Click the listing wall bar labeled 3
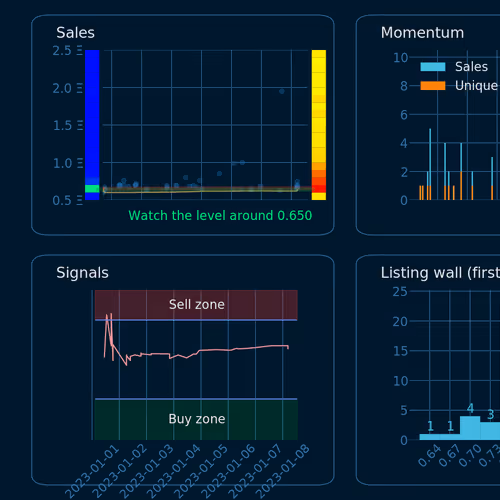500x500 pixels. (490, 431)
